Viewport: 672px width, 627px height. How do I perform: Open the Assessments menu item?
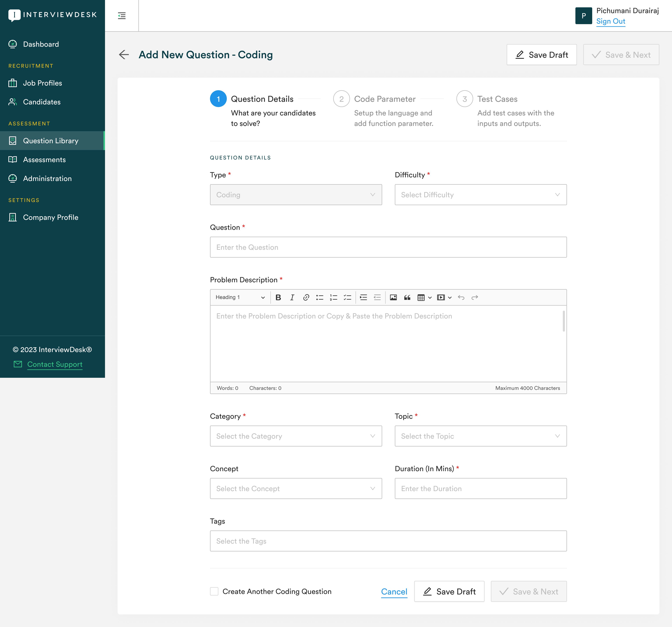pyautogui.click(x=44, y=160)
